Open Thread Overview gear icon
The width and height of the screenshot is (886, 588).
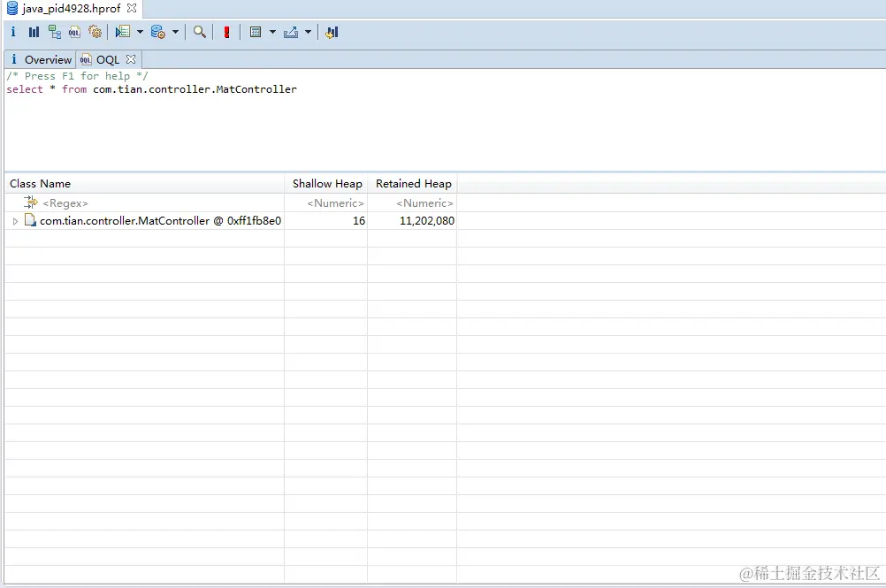tap(95, 32)
